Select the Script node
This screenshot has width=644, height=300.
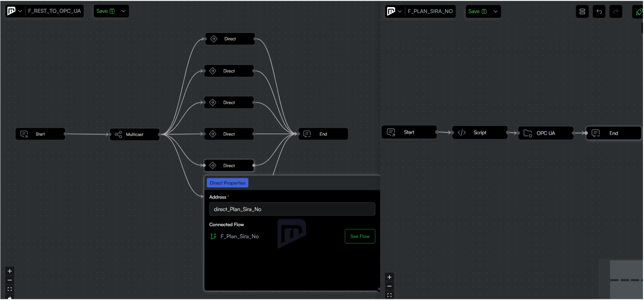(x=480, y=133)
